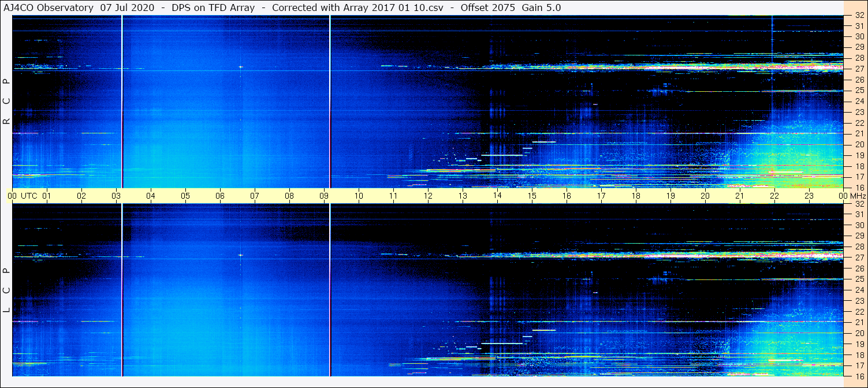
Task: Click the 30 MHz label of lower panel
Action: click(859, 225)
